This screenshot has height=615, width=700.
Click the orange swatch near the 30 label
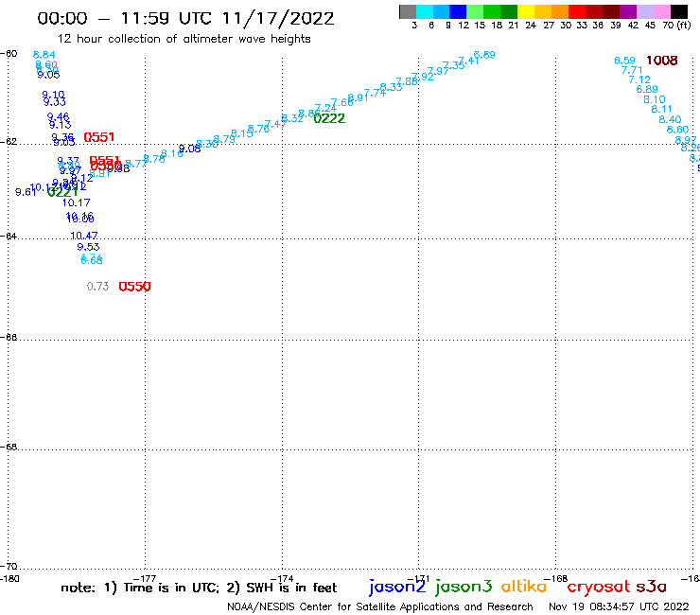tap(560, 11)
